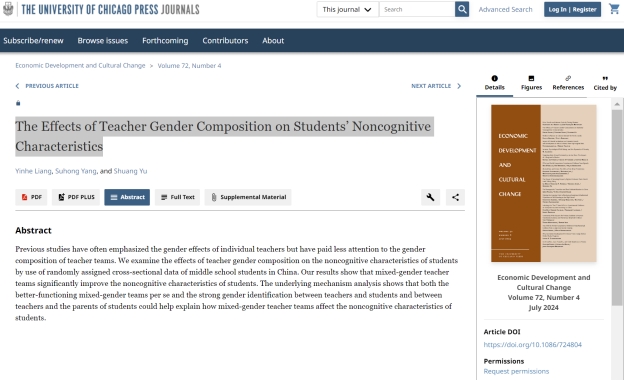Expand the This journal search scope dropdown
The image size is (624, 381).
pyautogui.click(x=347, y=9)
